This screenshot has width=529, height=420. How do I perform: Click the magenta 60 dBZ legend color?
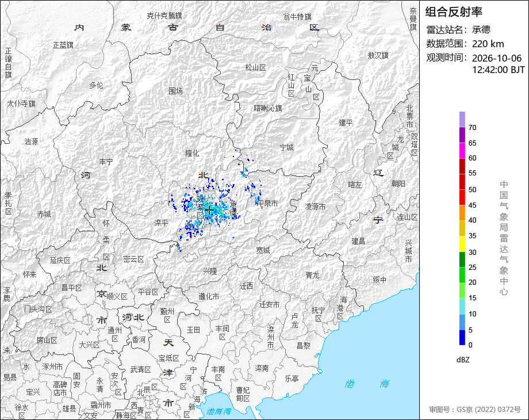(462, 151)
